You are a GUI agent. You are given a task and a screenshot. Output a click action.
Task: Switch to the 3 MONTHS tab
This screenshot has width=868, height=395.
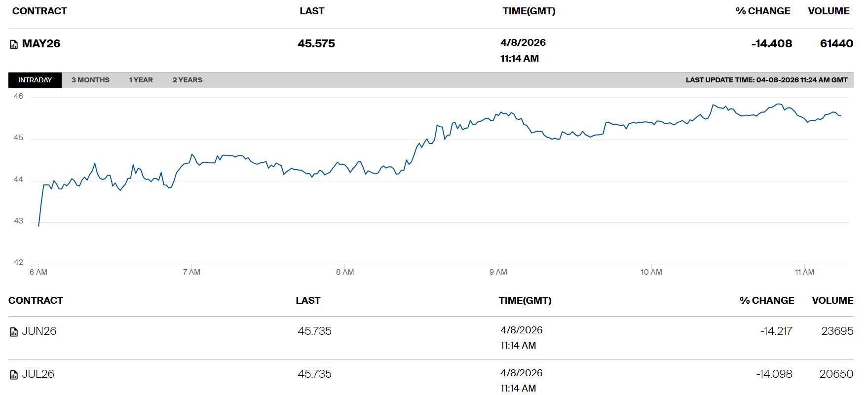pos(90,80)
